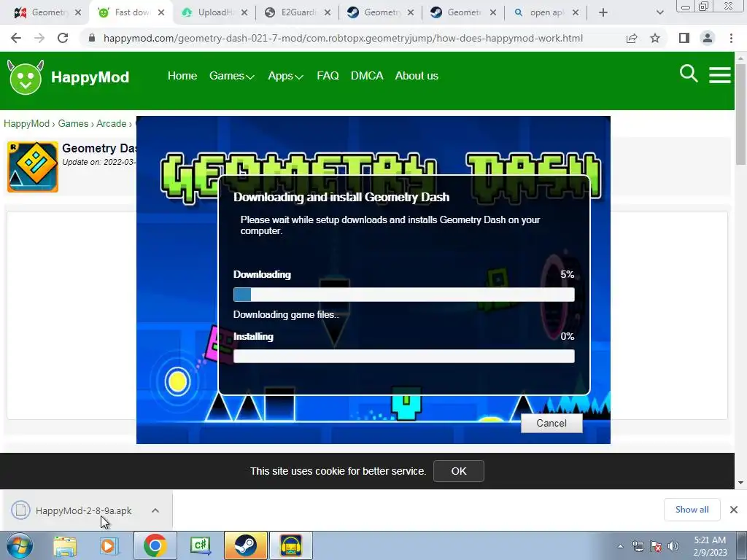Screen dimensions: 747x560
Task: Switch to the open apk search tab
Action: [x=546, y=12]
